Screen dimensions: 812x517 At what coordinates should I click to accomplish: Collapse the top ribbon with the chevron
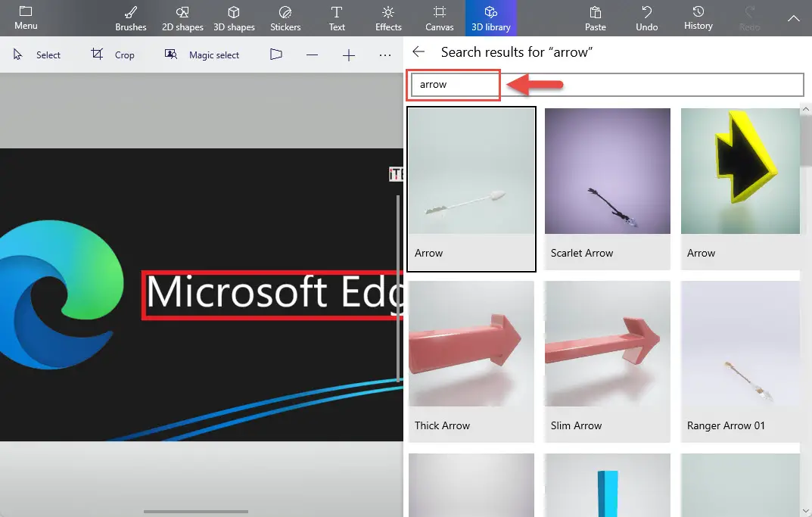coord(793,17)
